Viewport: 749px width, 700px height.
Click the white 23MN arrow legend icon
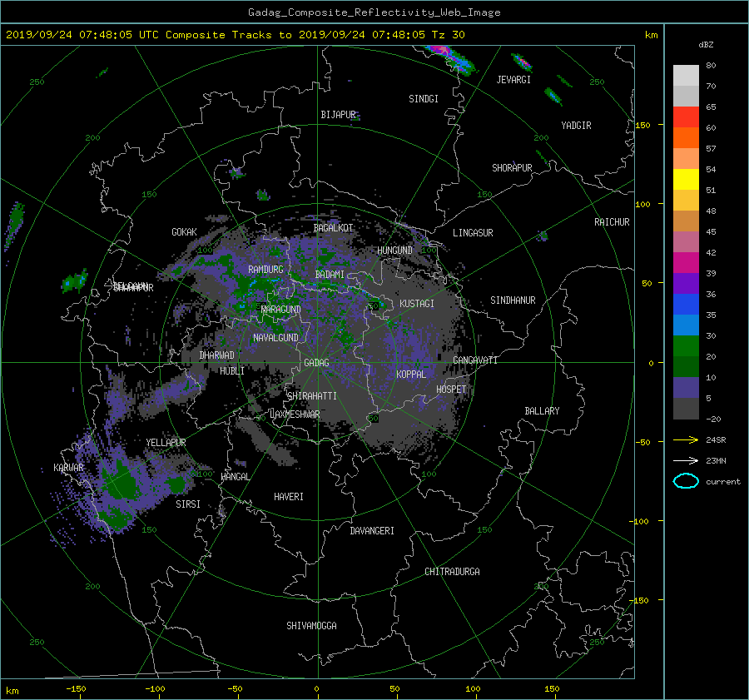(x=686, y=460)
